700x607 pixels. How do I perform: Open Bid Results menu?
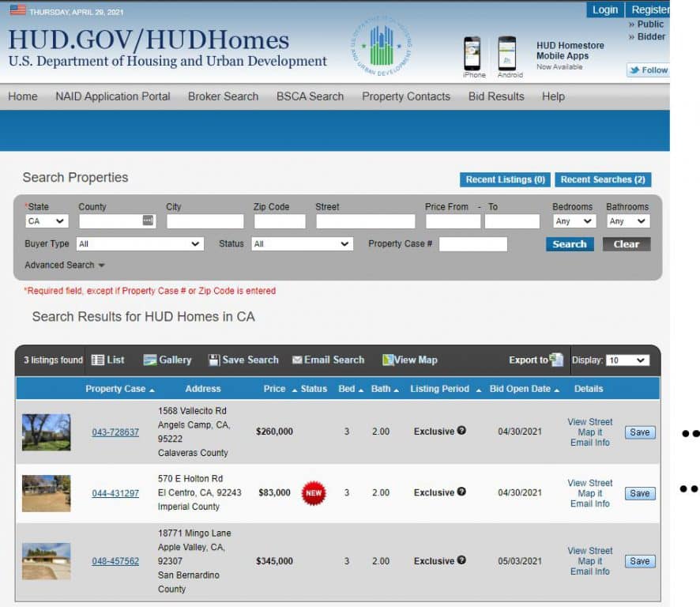coord(496,96)
